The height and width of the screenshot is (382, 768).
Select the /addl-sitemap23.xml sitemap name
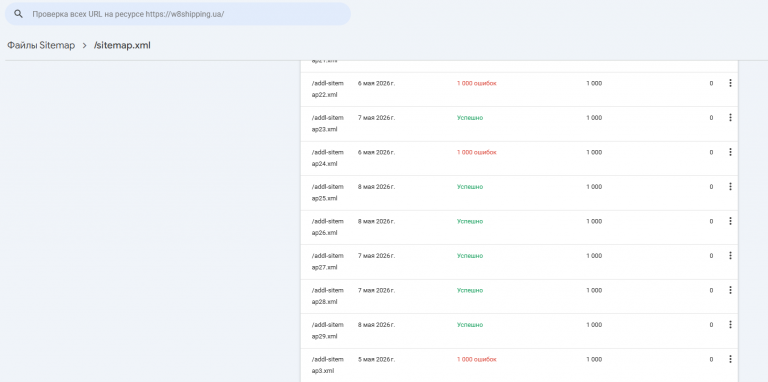328,123
